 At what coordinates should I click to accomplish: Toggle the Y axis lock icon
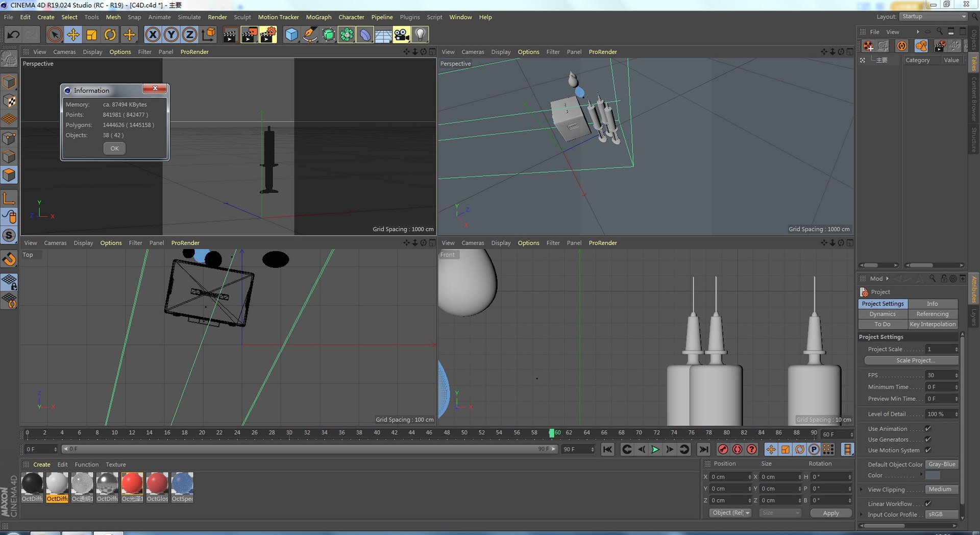(171, 35)
